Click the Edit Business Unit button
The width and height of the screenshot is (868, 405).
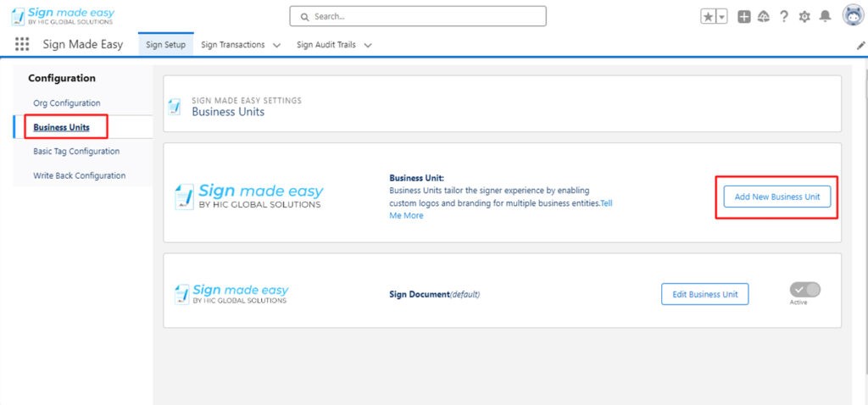point(704,294)
